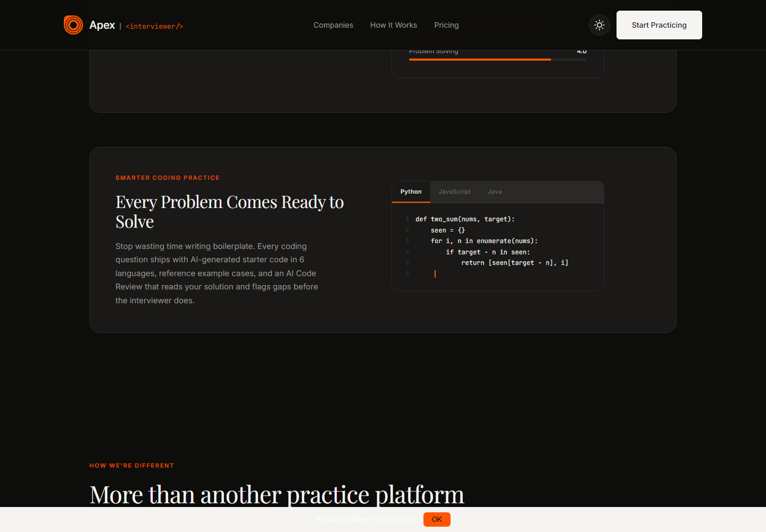The height and width of the screenshot is (532, 766).
Task: Click the Apex brand name text
Action: pyautogui.click(x=102, y=25)
